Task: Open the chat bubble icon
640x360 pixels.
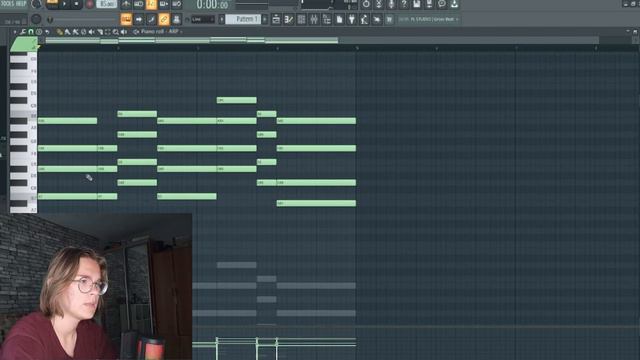Action: pos(442,4)
